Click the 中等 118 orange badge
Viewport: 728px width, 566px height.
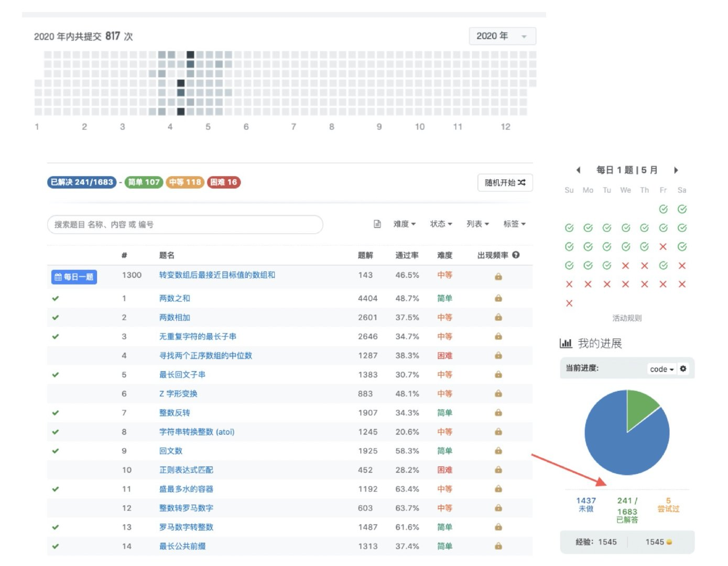(185, 182)
